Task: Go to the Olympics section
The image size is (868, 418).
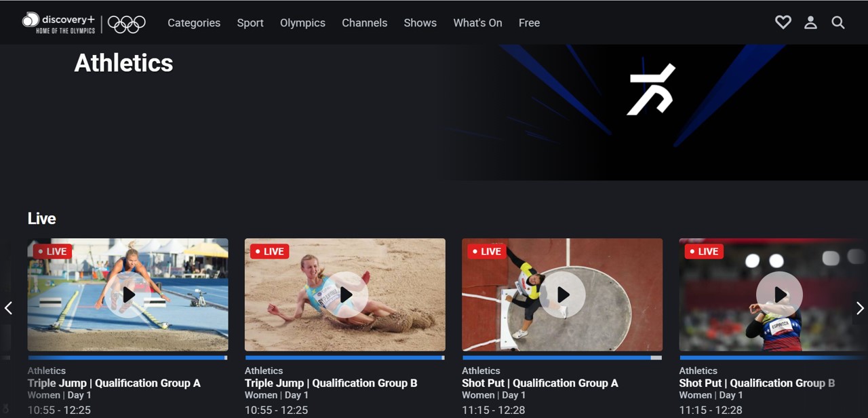Action: (302, 22)
